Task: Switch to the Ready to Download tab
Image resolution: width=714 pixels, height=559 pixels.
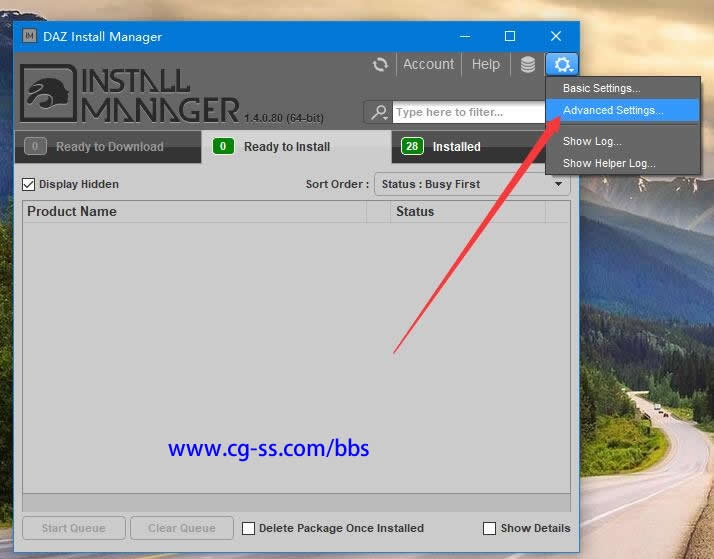Action: click(x=108, y=147)
